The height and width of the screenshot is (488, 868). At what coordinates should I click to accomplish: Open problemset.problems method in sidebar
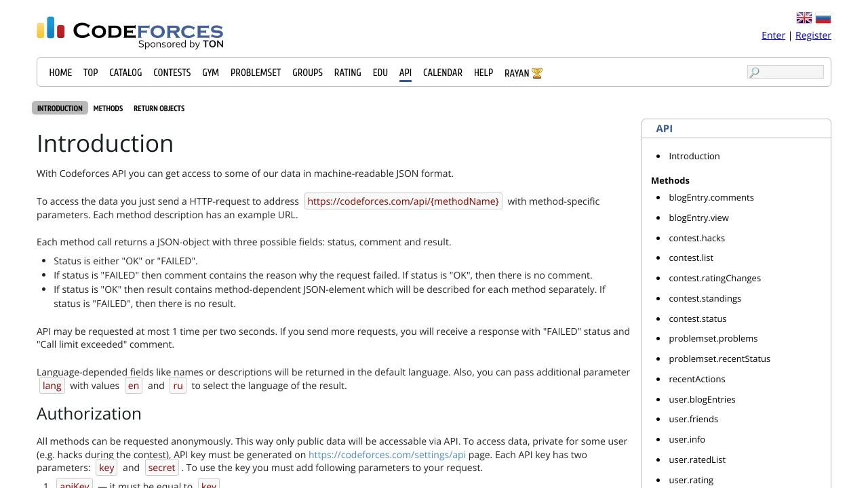(x=713, y=338)
